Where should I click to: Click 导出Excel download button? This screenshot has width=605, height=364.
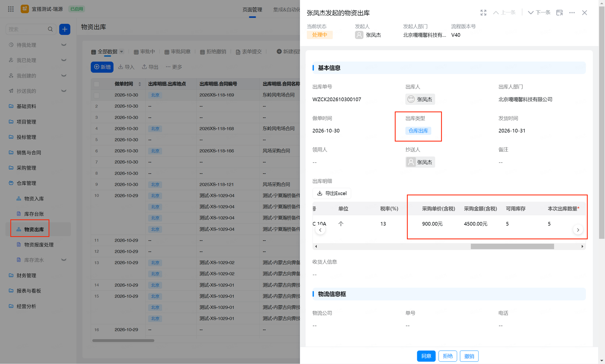(x=332, y=193)
